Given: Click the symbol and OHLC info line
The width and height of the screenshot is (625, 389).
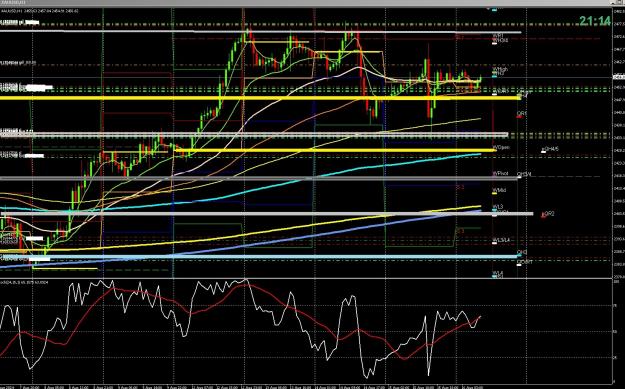Looking at the screenshot, I should [x=39, y=11].
